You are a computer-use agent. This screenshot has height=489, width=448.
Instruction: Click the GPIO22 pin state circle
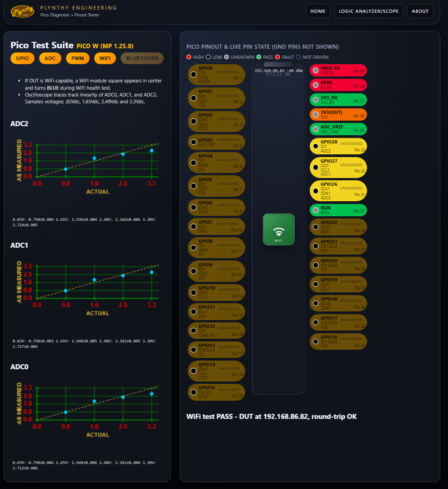(x=316, y=227)
